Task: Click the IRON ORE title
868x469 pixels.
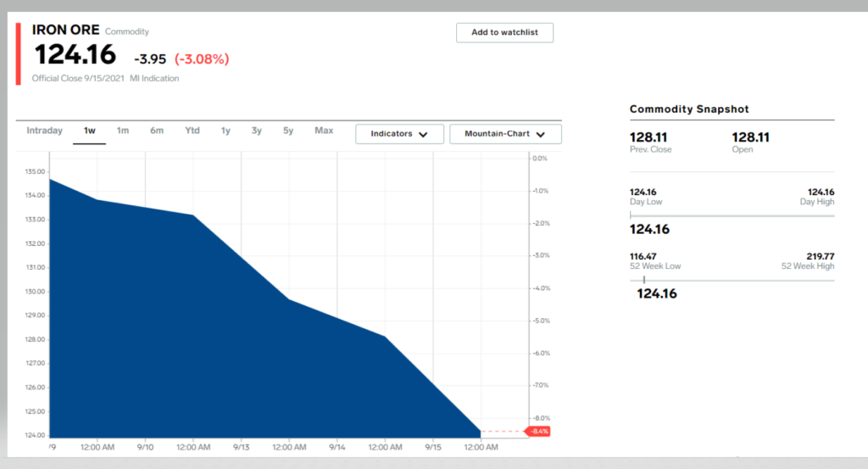Action: point(65,30)
